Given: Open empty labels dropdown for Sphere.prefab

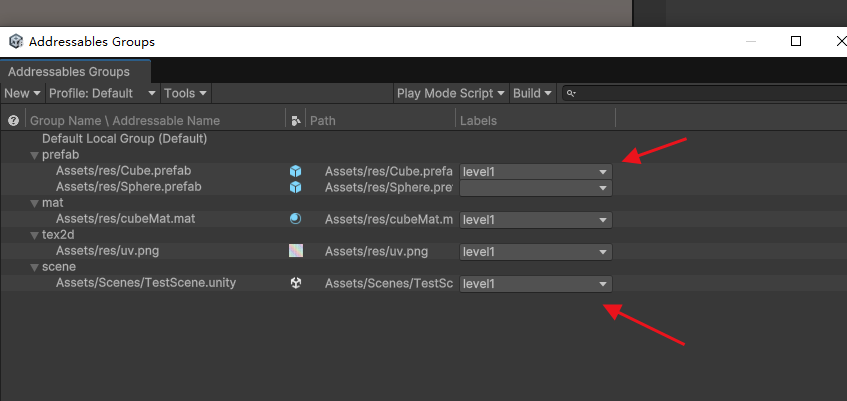Looking at the screenshot, I should (536, 188).
